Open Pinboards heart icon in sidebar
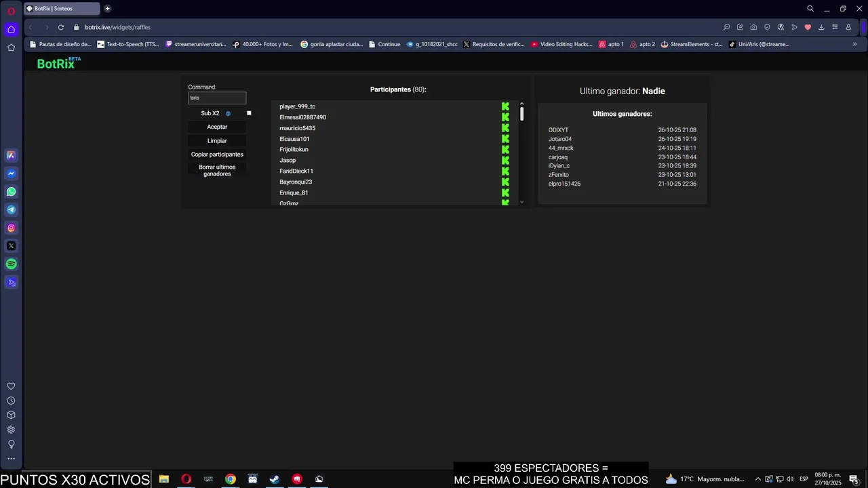Viewport: 868px width, 488px height. 11,386
